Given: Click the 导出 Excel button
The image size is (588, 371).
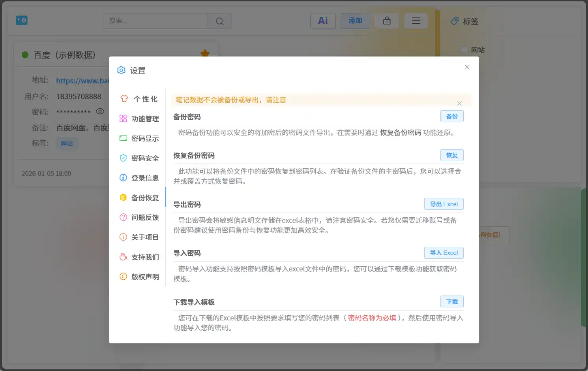Looking at the screenshot, I should [444, 204].
